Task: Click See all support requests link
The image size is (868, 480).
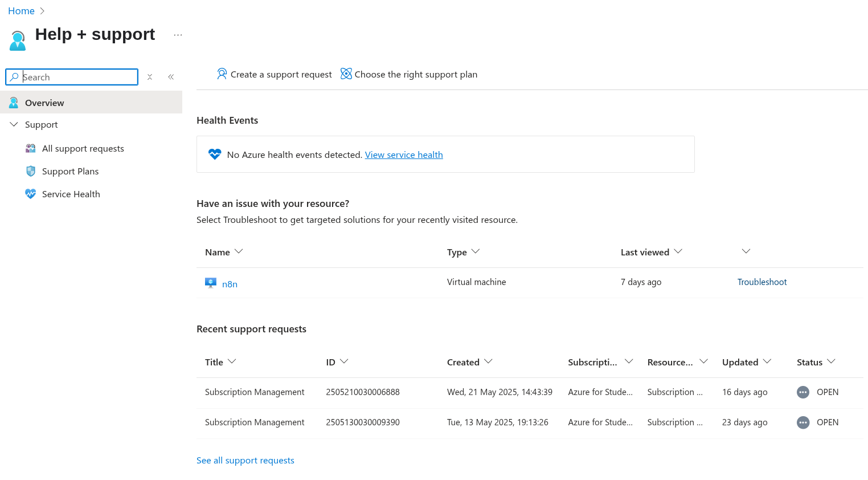Action: (245, 460)
